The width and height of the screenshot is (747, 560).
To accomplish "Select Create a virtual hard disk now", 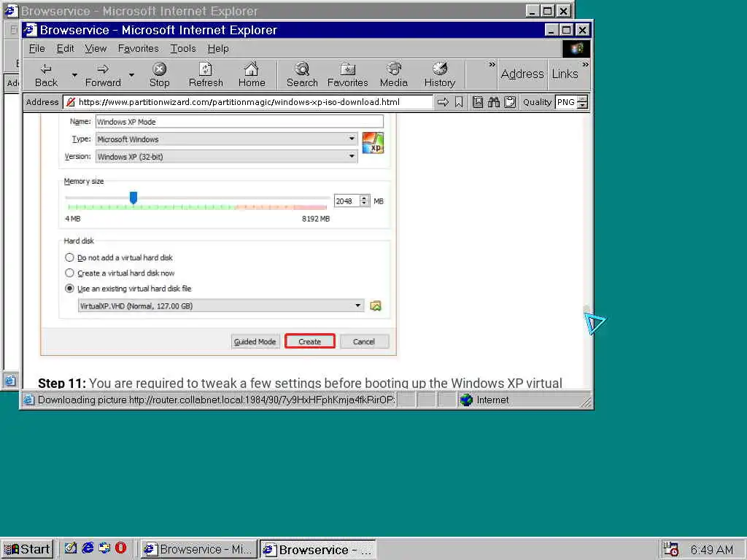I will (120, 273).
